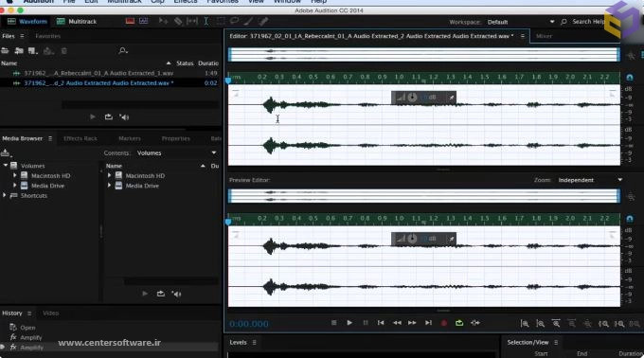Open the Workspace Default dropdown
The height and width of the screenshot is (358, 644).
click(520, 22)
